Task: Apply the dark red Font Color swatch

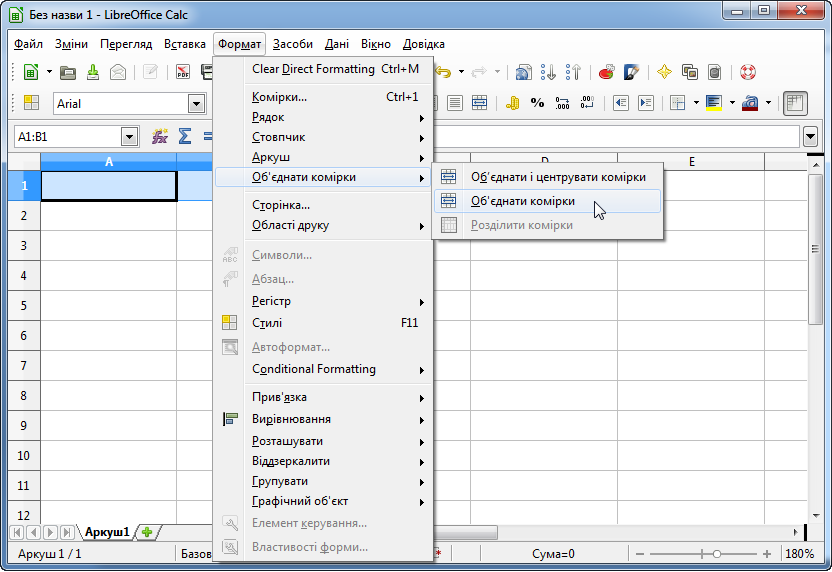Action: [750, 103]
